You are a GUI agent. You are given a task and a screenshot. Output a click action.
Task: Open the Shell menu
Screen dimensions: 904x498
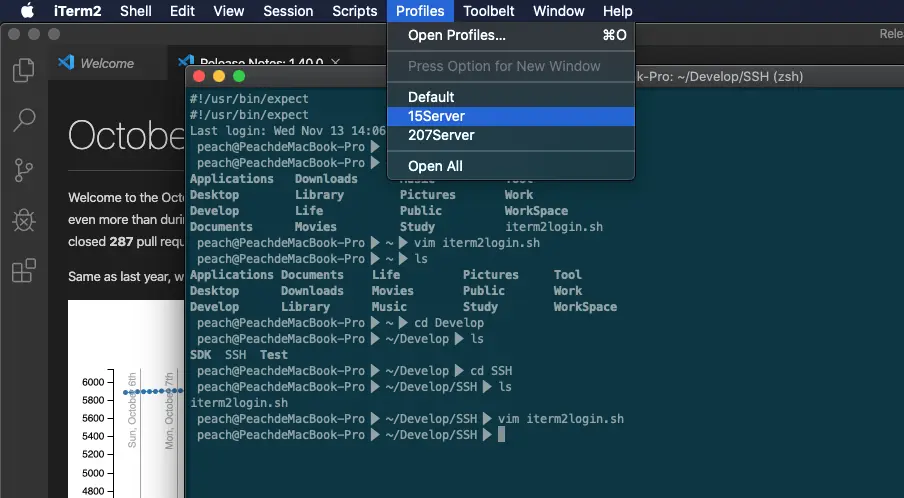(x=135, y=11)
